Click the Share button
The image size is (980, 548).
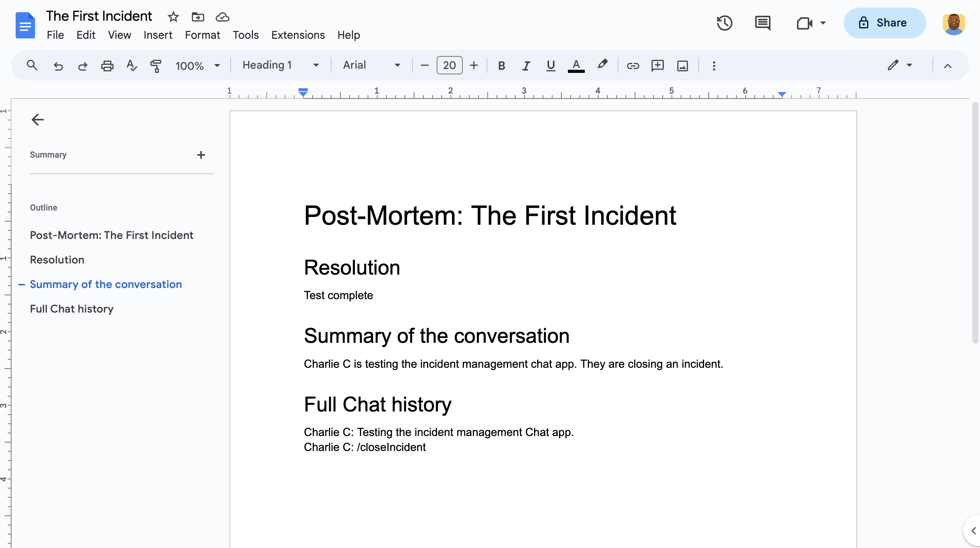(884, 23)
